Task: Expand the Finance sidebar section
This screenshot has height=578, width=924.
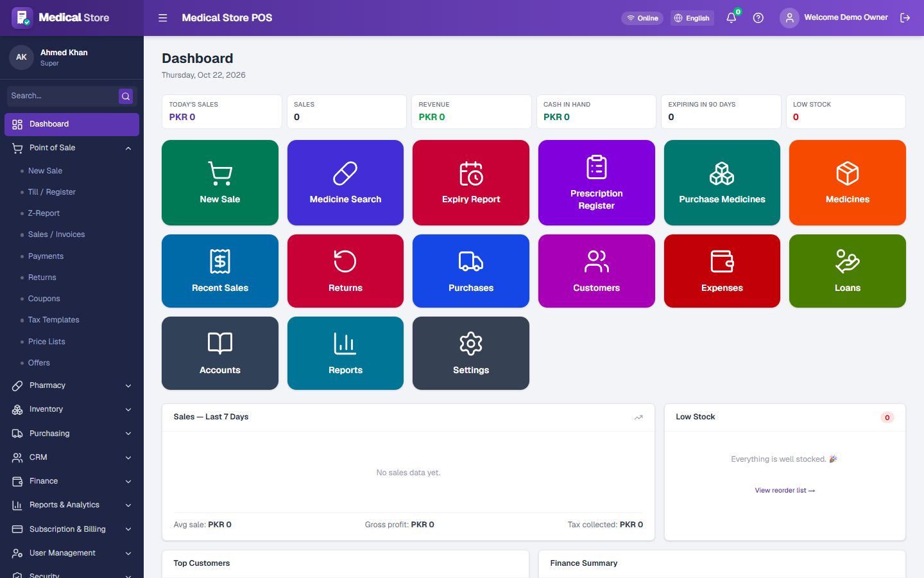Action: 72,481
